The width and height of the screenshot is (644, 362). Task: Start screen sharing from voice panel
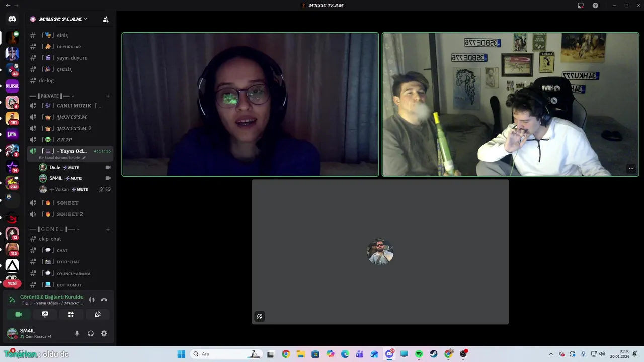(x=45, y=314)
